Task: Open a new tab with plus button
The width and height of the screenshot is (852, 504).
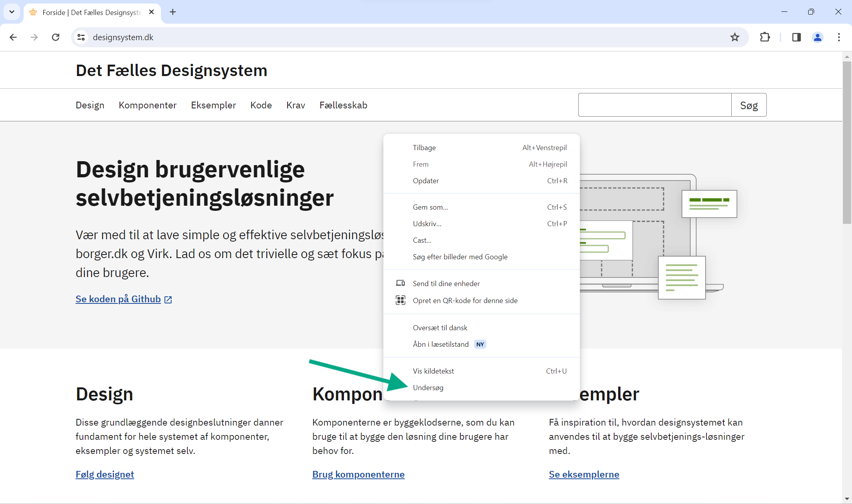Action: pos(173,12)
